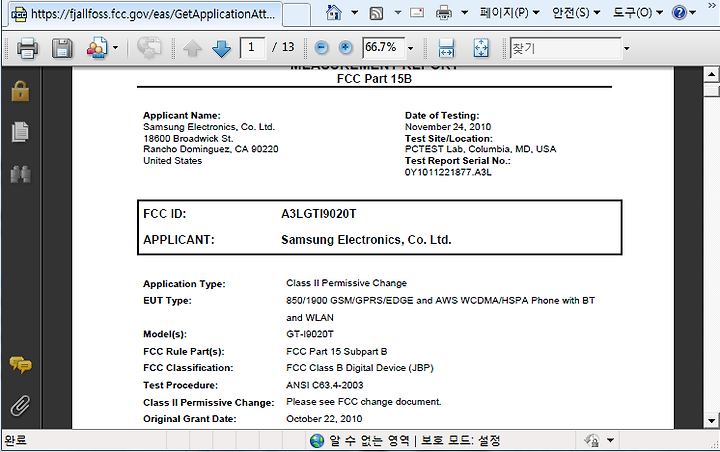Open the 페이지(P) menu
This screenshot has width=720, height=452.
(510, 12)
